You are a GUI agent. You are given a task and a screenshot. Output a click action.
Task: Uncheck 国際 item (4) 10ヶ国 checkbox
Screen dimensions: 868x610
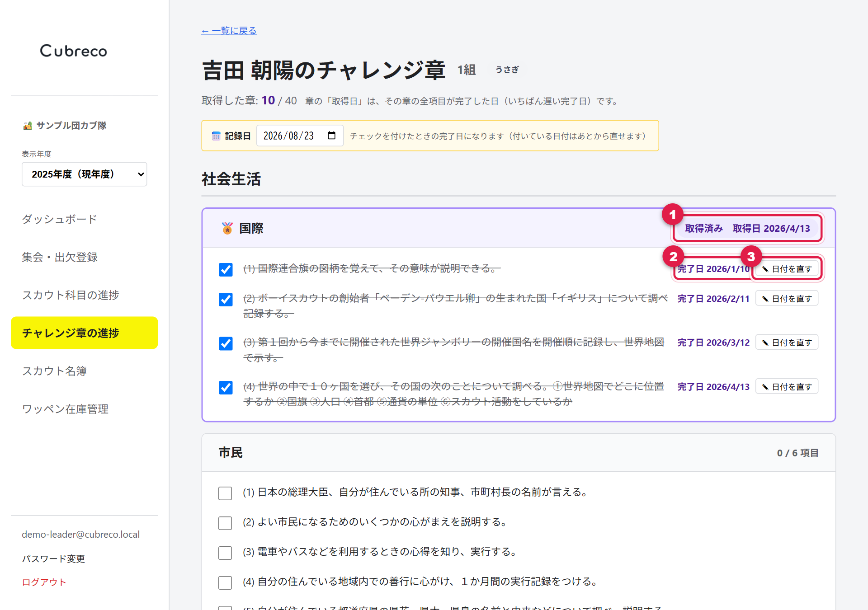226,387
